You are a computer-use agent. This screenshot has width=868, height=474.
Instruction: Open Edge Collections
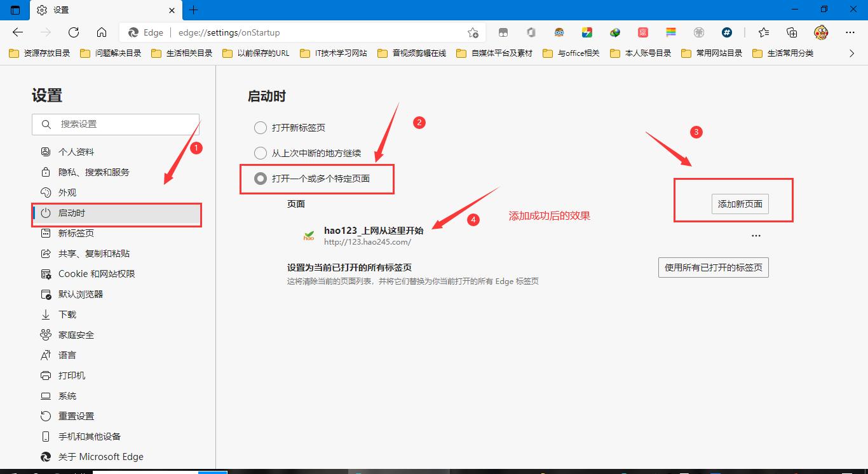(x=792, y=32)
